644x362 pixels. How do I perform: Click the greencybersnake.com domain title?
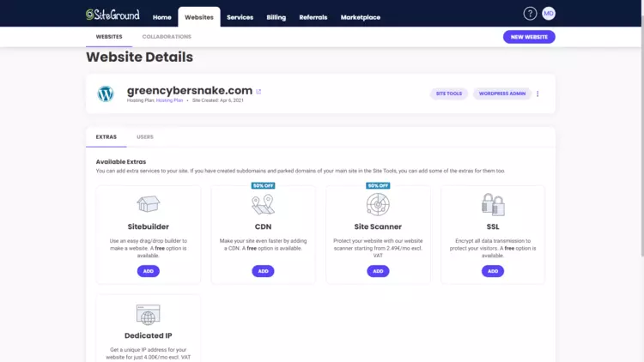(x=190, y=90)
